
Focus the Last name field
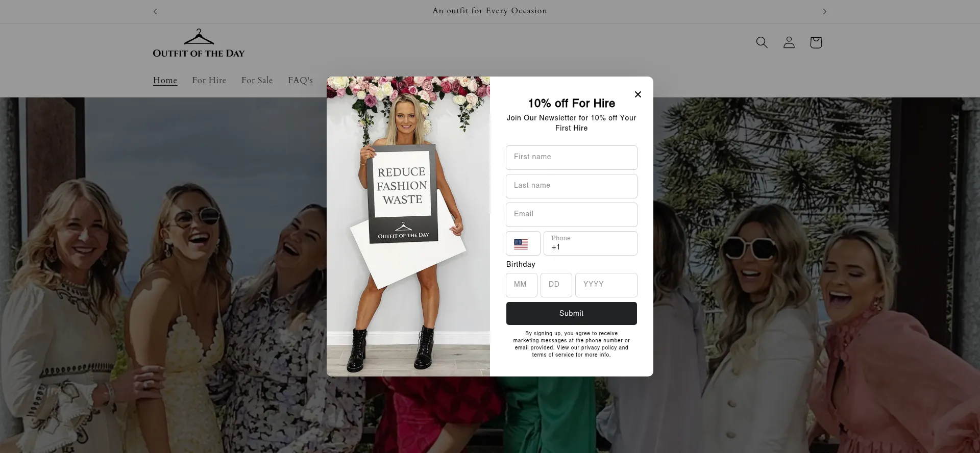(x=571, y=186)
